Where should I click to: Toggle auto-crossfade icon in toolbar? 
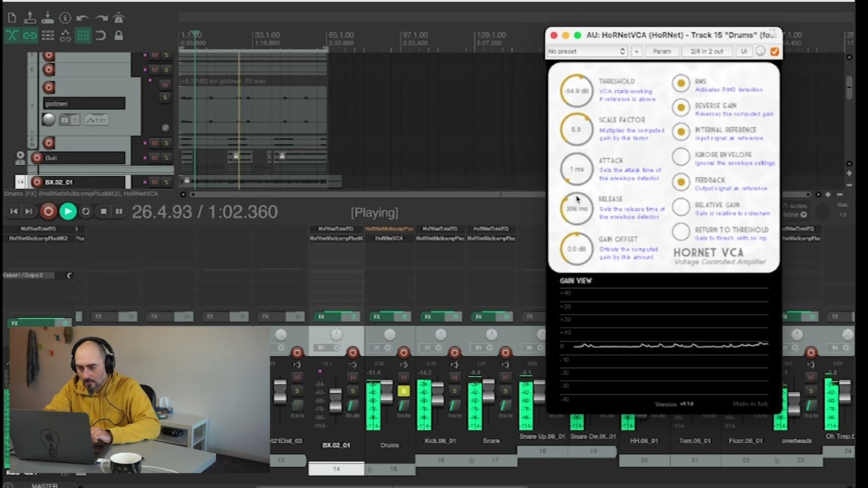pos(12,35)
